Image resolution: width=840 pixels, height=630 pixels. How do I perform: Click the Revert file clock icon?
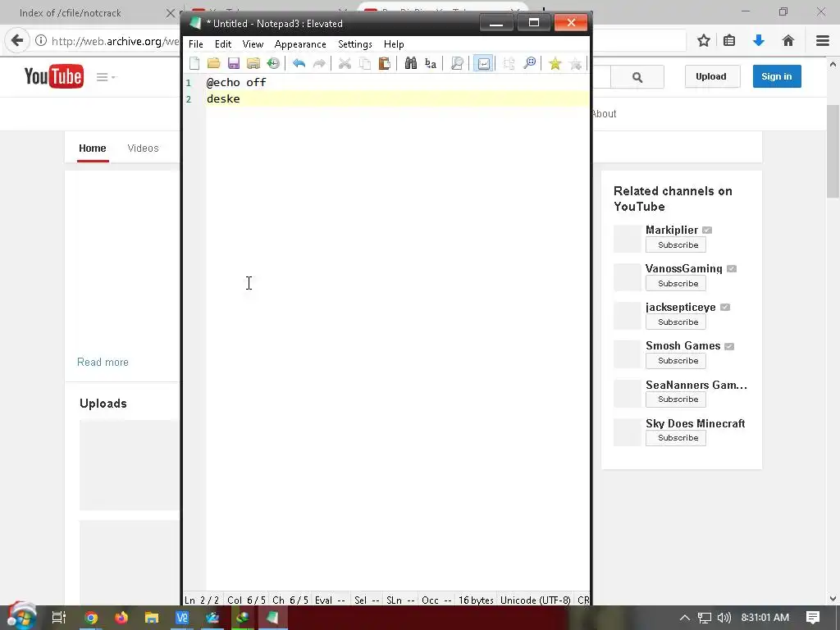(x=273, y=63)
